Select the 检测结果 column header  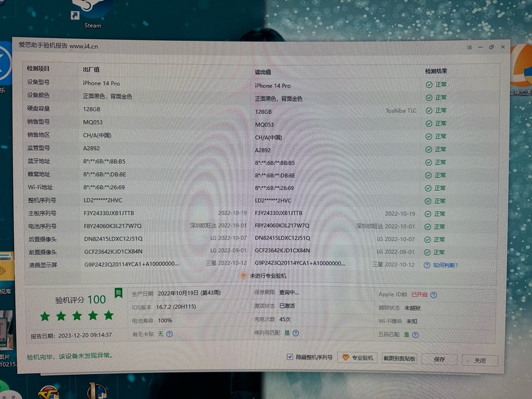[436, 71]
